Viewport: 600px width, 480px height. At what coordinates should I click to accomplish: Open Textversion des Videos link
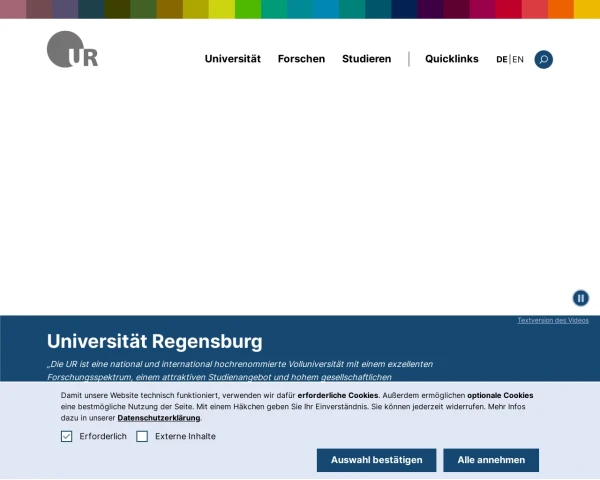click(x=553, y=320)
